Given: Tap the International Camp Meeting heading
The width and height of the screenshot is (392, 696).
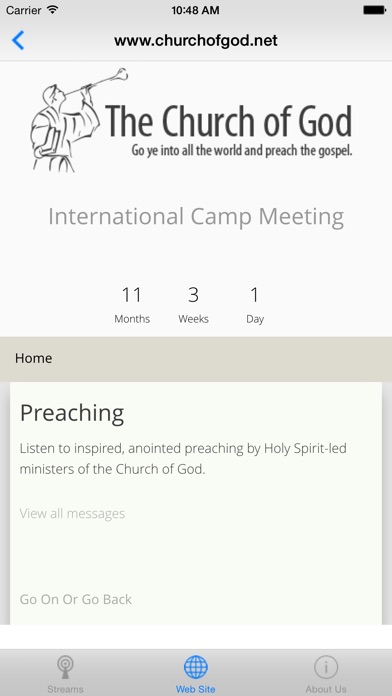Looking at the screenshot, I should (196, 217).
